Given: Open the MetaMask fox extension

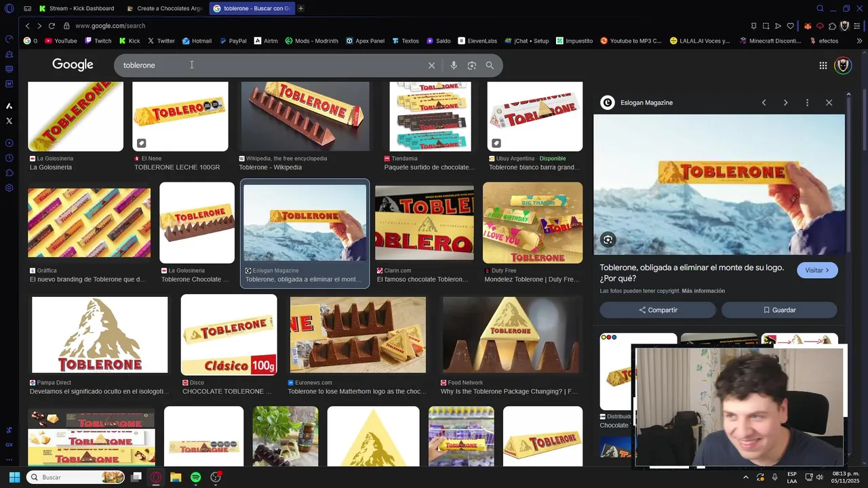Looking at the screenshot, I should 808,26.
